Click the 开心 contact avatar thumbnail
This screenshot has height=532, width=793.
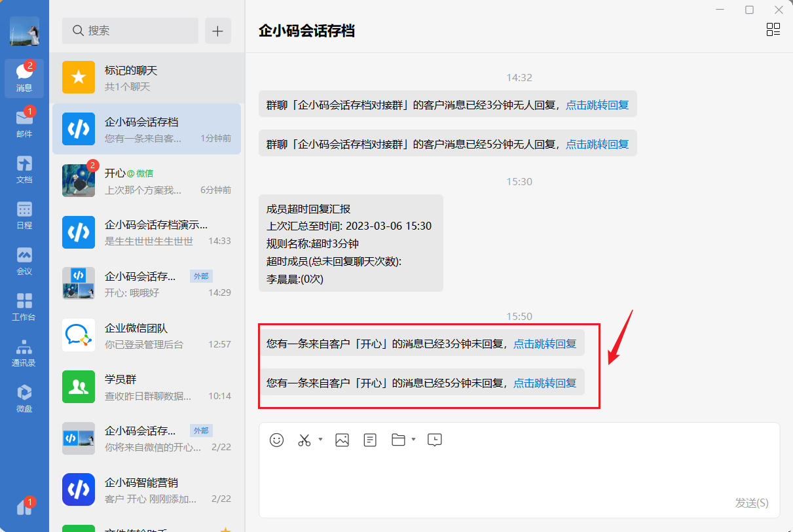coord(79,181)
